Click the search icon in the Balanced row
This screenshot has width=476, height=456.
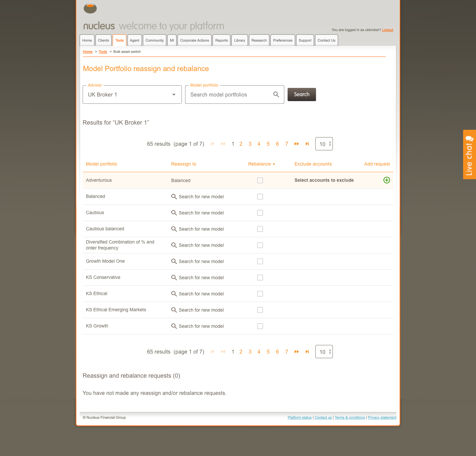(x=174, y=197)
